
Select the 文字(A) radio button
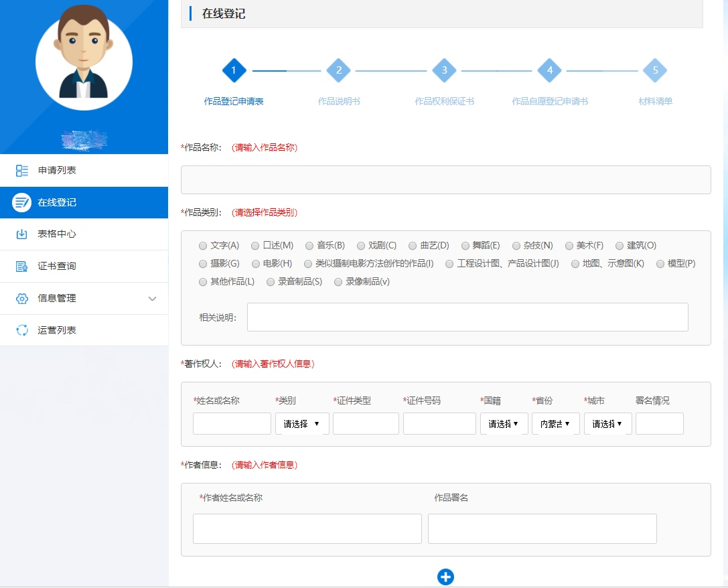203,246
